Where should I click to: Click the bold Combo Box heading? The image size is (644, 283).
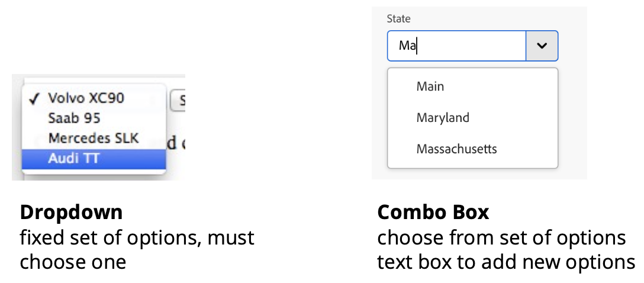[433, 212]
